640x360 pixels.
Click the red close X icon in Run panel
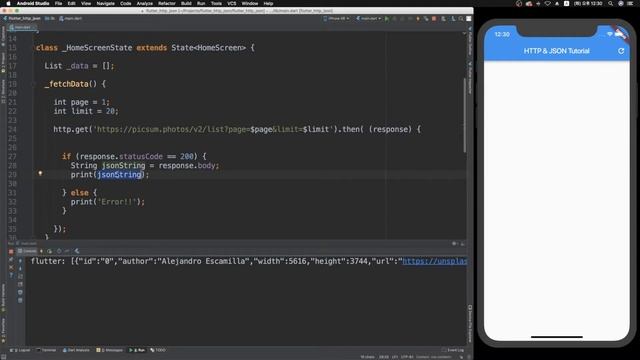click(x=11, y=268)
